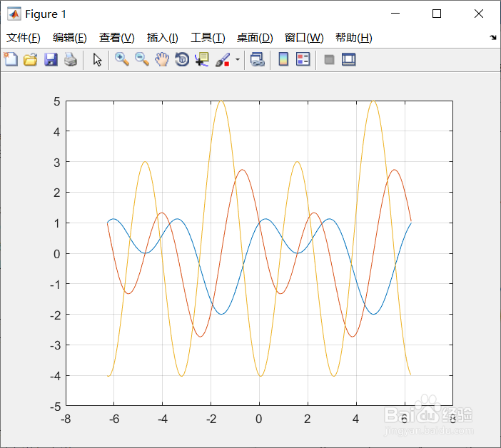Maximize the Figure 1 window
The width and height of the screenshot is (501, 448).
[437, 14]
